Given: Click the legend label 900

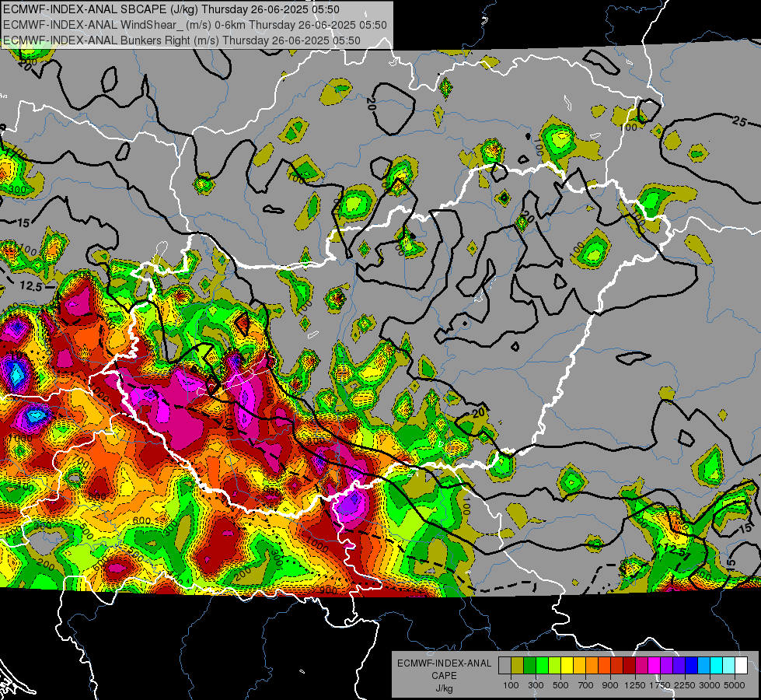Looking at the screenshot, I should [610, 685].
